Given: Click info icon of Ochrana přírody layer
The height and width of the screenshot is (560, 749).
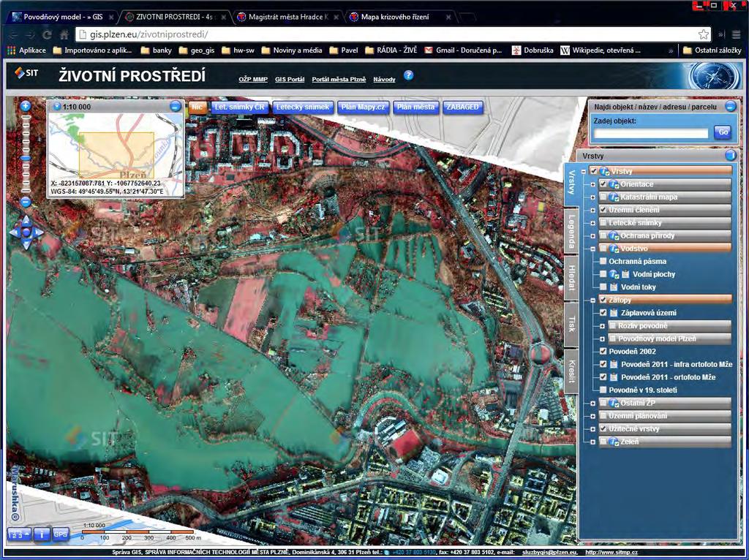Looking at the screenshot, I should pyautogui.click(x=614, y=235).
